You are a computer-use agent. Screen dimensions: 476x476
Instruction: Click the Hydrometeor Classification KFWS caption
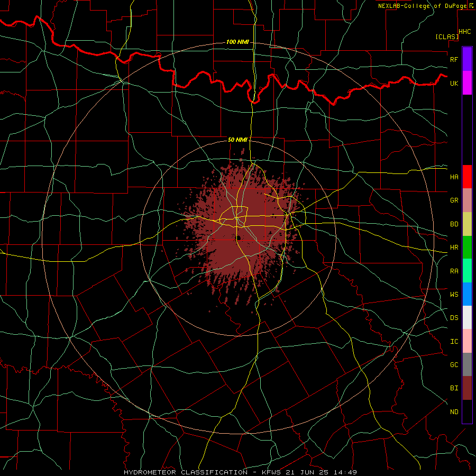pyautogui.click(x=240, y=472)
